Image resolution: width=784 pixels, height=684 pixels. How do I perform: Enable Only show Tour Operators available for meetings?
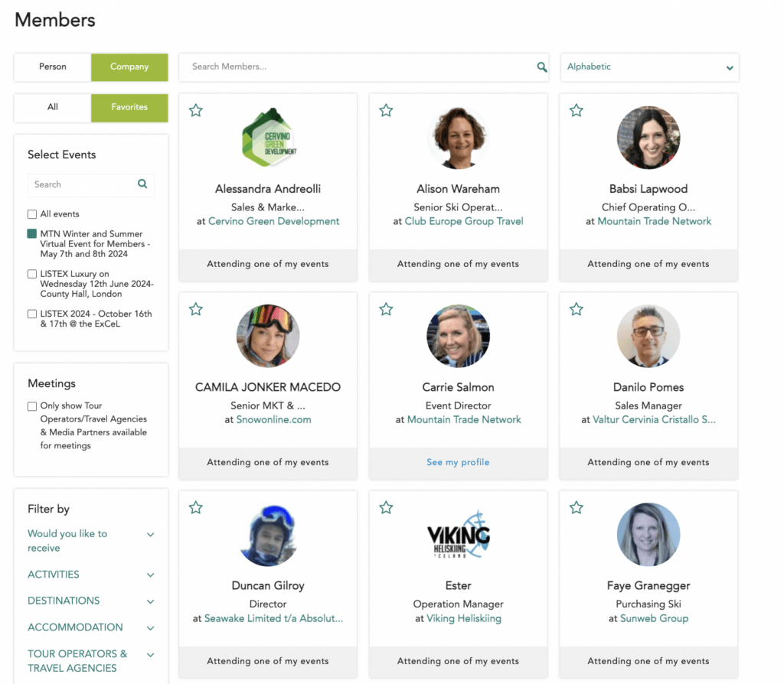(32, 406)
